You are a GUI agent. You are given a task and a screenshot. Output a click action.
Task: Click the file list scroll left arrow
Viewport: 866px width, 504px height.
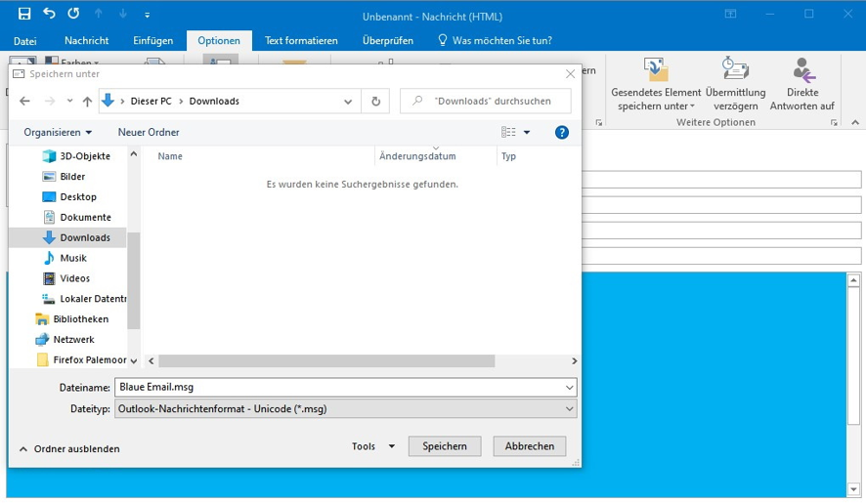(x=152, y=361)
